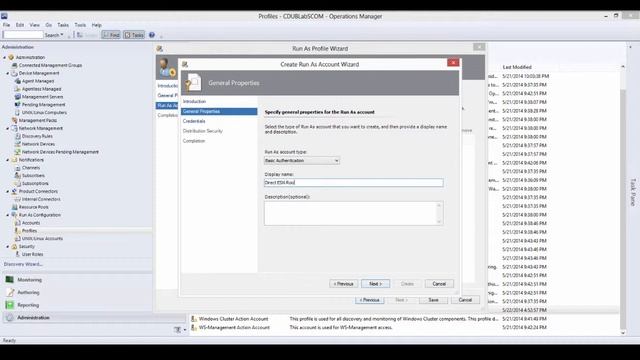Click the Channels icon under Notifications
The width and height of the screenshot is (640, 360).
click(x=18, y=168)
